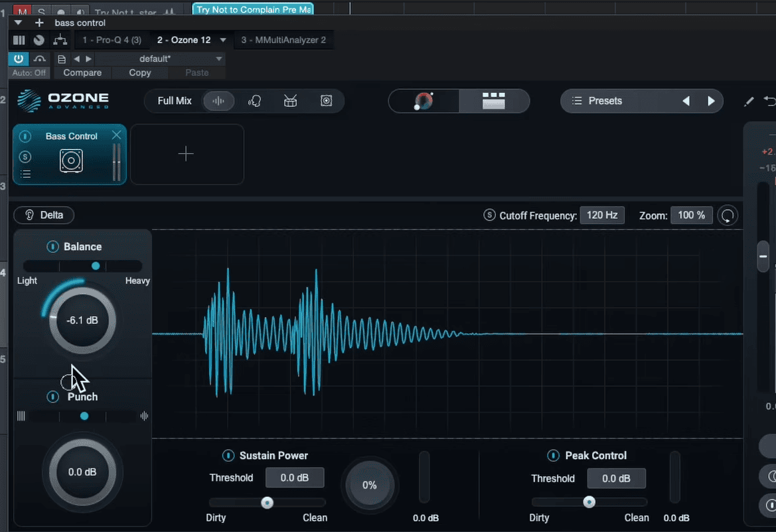776x532 pixels.
Task: Open the Ozone 12 plugin dropdown arrow
Action: (x=223, y=40)
